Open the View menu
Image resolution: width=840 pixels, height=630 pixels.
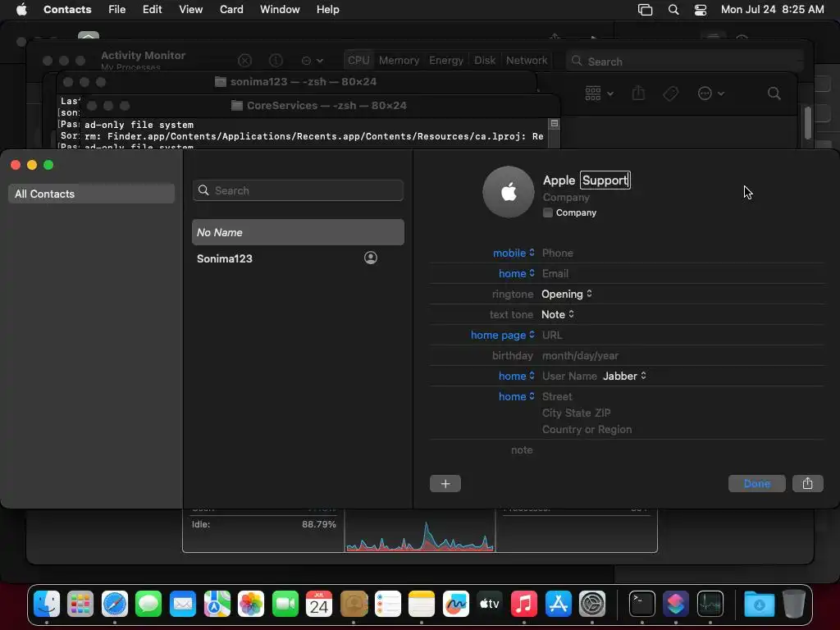pos(190,10)
